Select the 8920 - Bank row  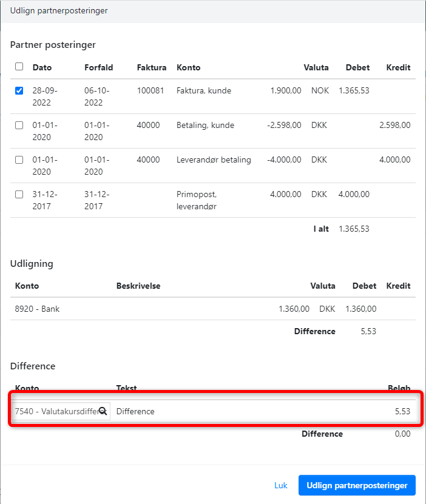tap(37, 309)
